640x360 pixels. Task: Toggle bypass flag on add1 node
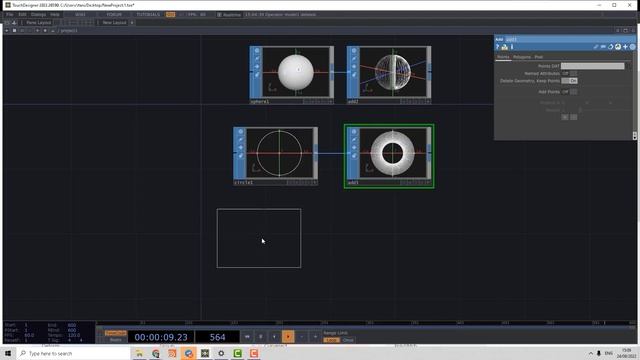tap(354, 140)
